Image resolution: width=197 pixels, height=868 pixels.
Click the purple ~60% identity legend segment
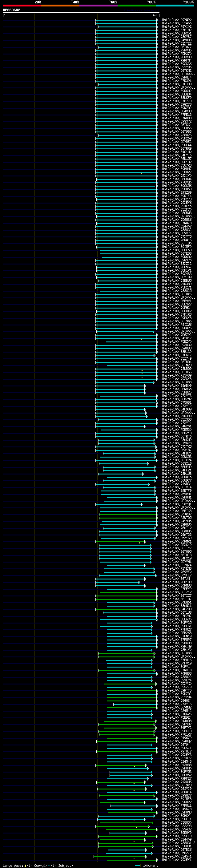pos(99,6)
